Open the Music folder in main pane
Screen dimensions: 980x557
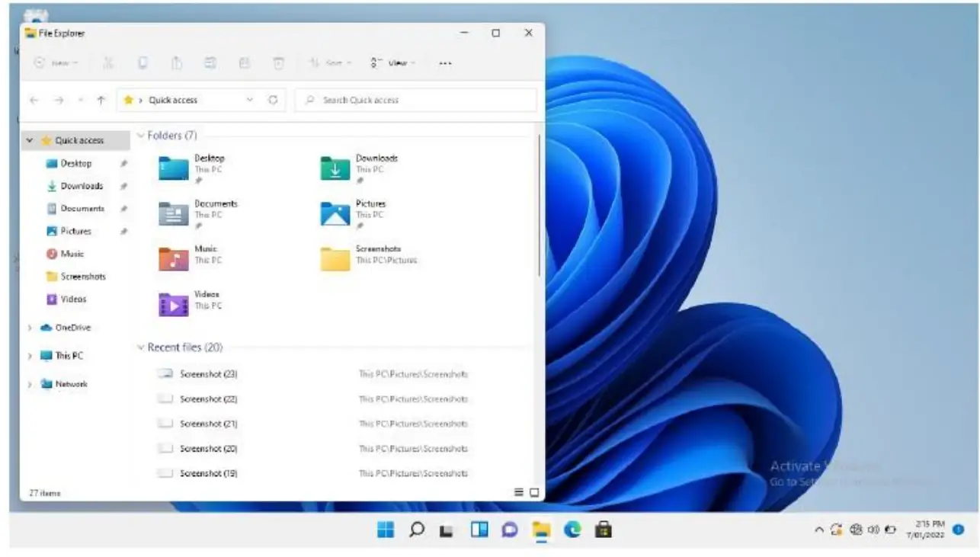[174, 259]
